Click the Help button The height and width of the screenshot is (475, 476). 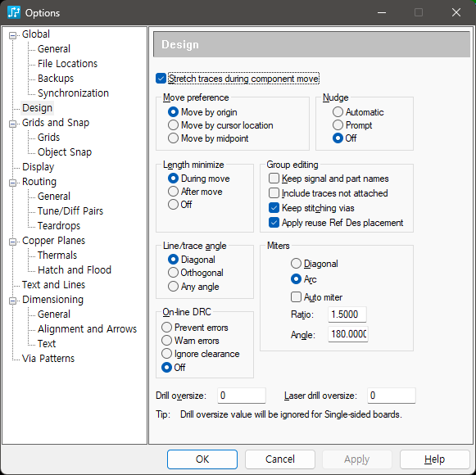435,459
